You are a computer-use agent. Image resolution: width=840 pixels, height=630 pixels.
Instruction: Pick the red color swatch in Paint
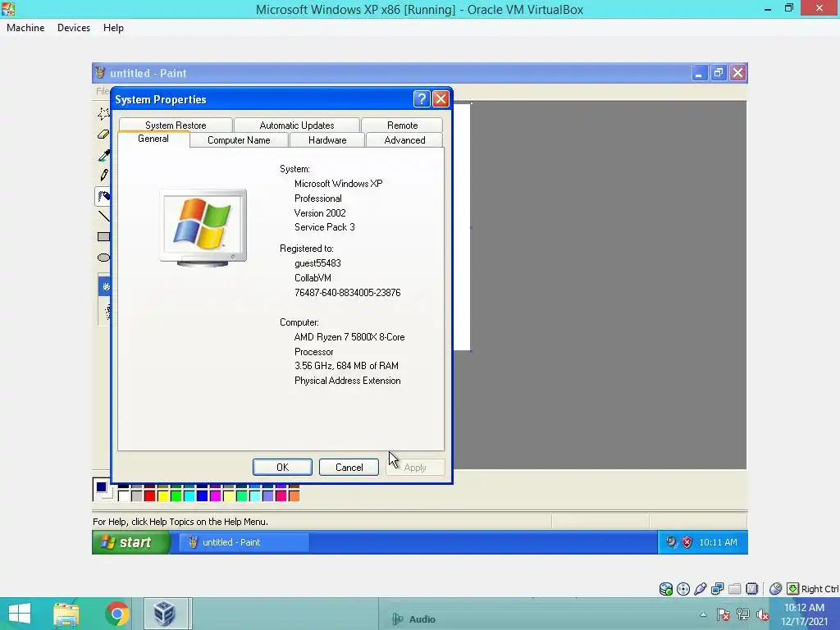point(150,496)
